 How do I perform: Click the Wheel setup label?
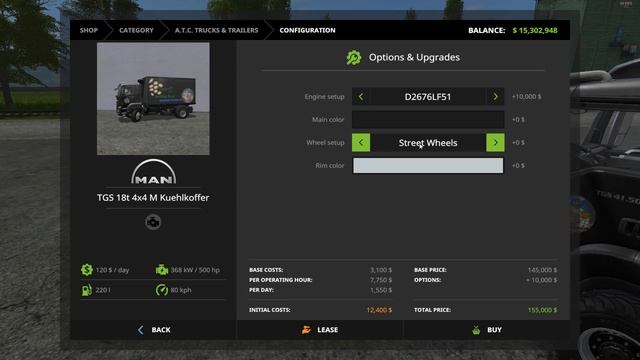(x=325, y=142)
